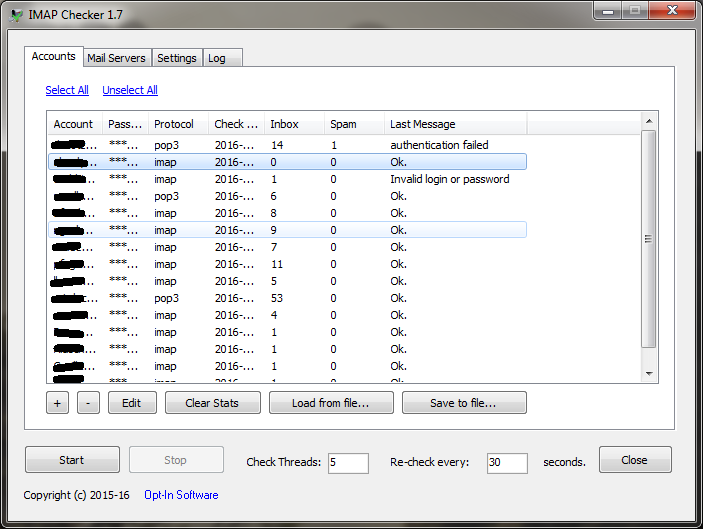Sort list by the Inbox column header

[x=294, y=124]
